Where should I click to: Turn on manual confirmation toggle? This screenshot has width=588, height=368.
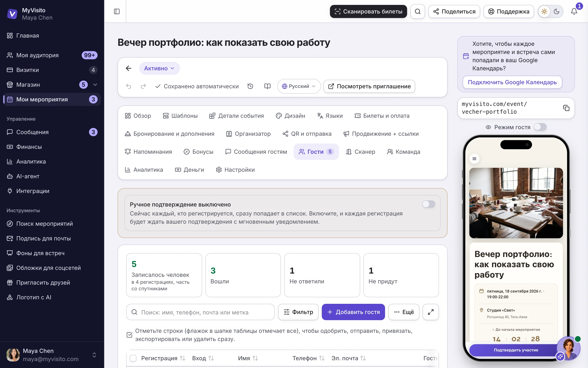tap(428, 204)
